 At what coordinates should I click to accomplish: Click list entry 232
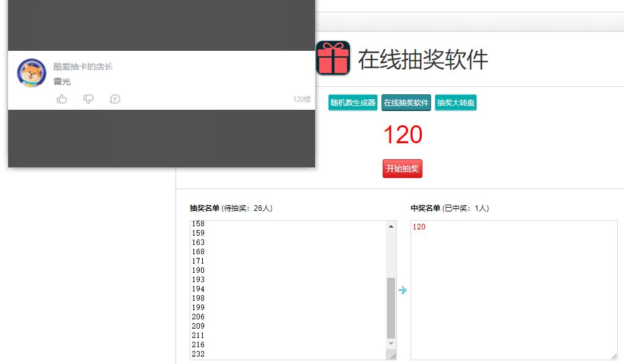click(198, 354)
